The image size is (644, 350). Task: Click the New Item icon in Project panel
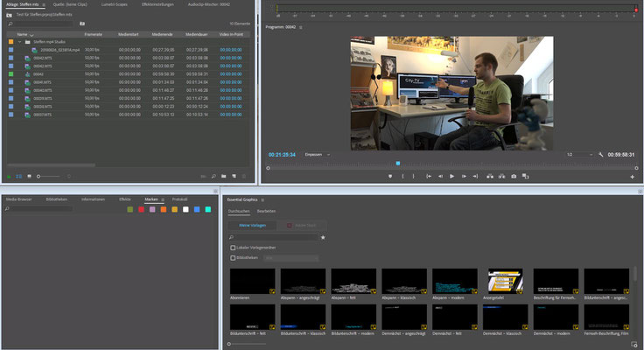[x=234, y=176]
